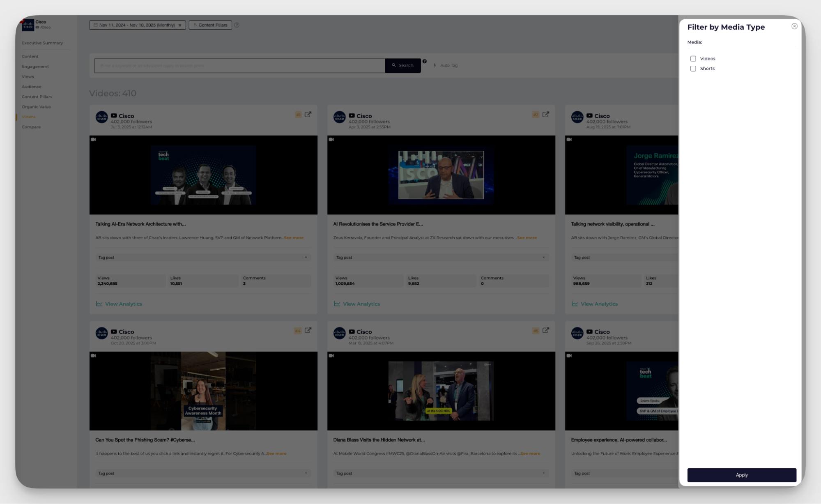Check the Shorts media type option
Screen dimensions: 821x504
tap(693, 68)
